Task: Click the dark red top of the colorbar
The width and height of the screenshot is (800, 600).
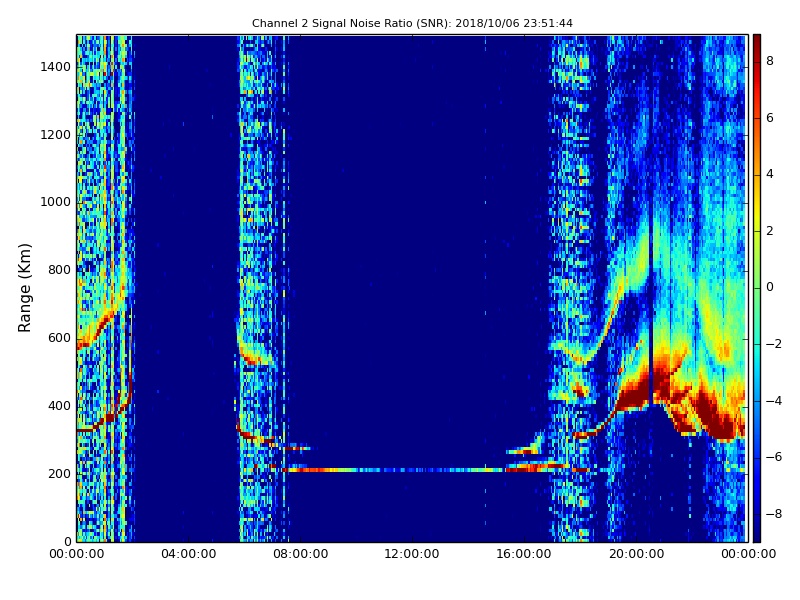Action: (x=757, y=41)
